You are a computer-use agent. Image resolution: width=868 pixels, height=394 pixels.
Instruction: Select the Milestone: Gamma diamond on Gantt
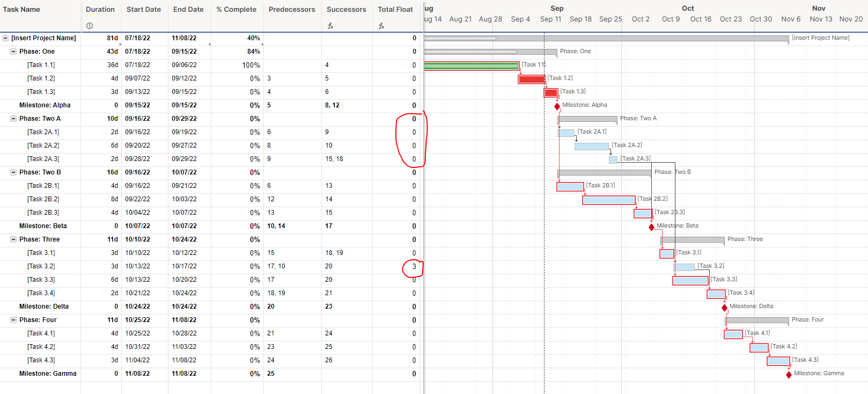click(x=789, y=375)
